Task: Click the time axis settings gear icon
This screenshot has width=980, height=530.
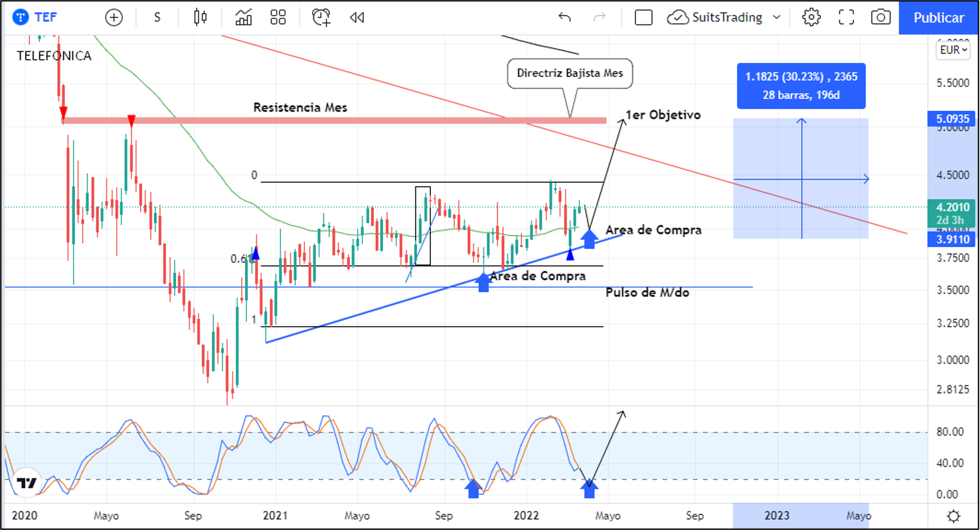Action: pyautogui.click(x=953, y=516)
